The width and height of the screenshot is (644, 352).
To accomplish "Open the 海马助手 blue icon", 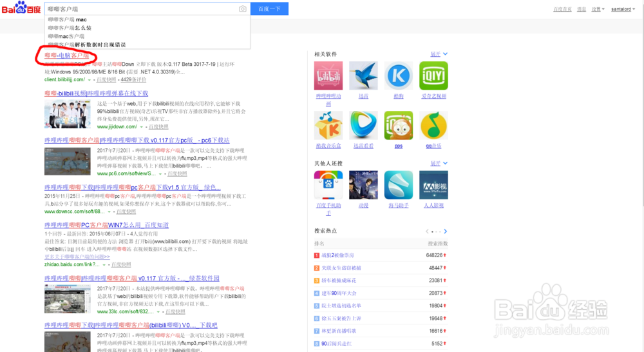I will (399, 185).
